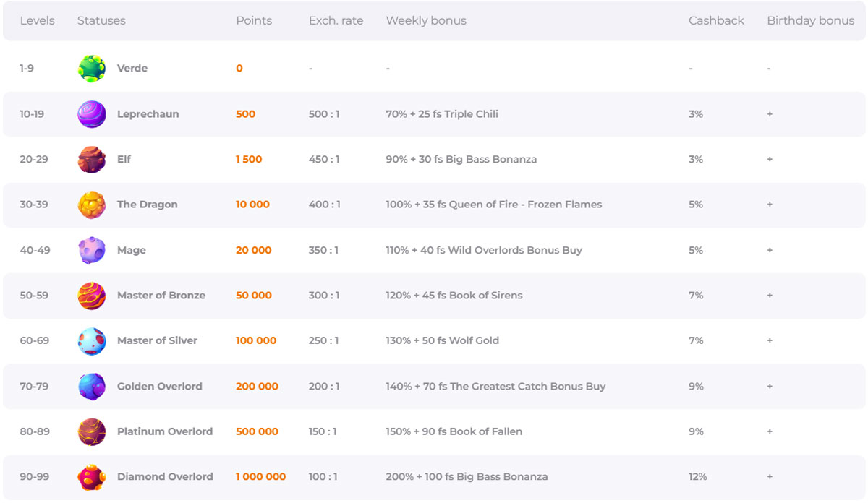Click the 1 500 points value

[x=249, y=159]
